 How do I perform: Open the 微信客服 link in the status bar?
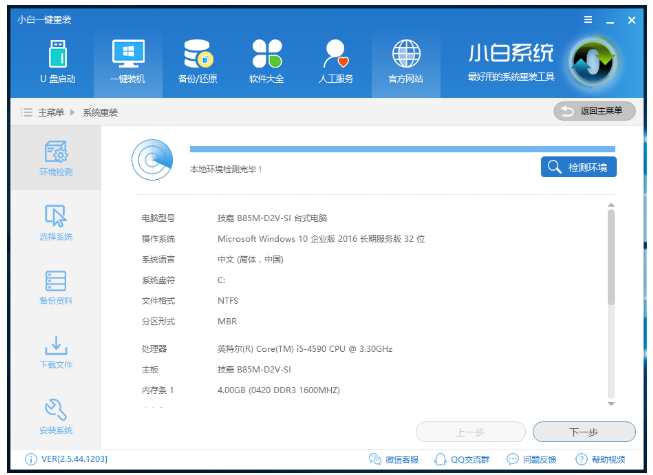pyautogui.click(x=394, y=460)
